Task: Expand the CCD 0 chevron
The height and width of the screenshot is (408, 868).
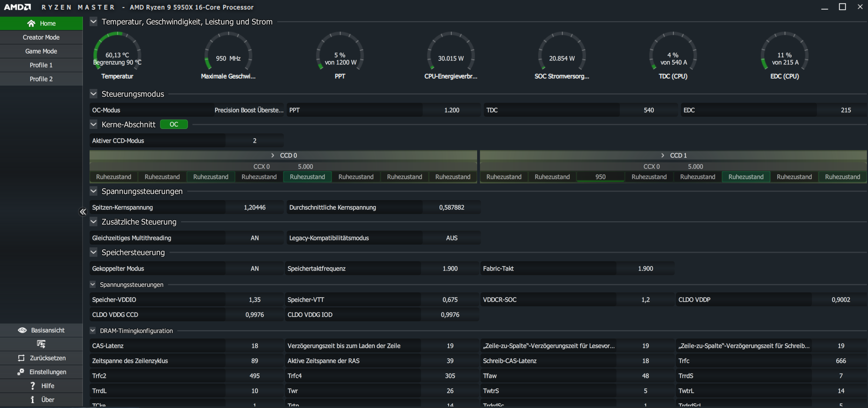Action: 273,155
